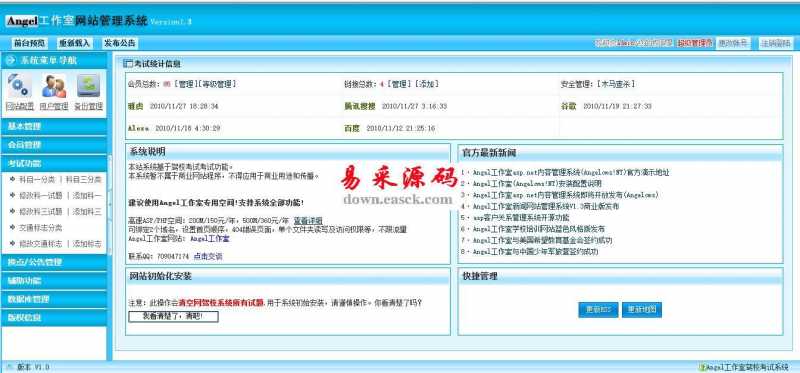Click the 注销退出 button
This screenshot has width=800, height=373.
pos(776,43)
